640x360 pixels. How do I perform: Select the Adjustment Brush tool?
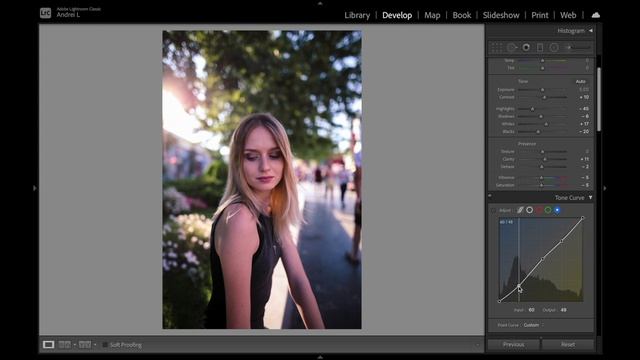(x=577, y=48)
